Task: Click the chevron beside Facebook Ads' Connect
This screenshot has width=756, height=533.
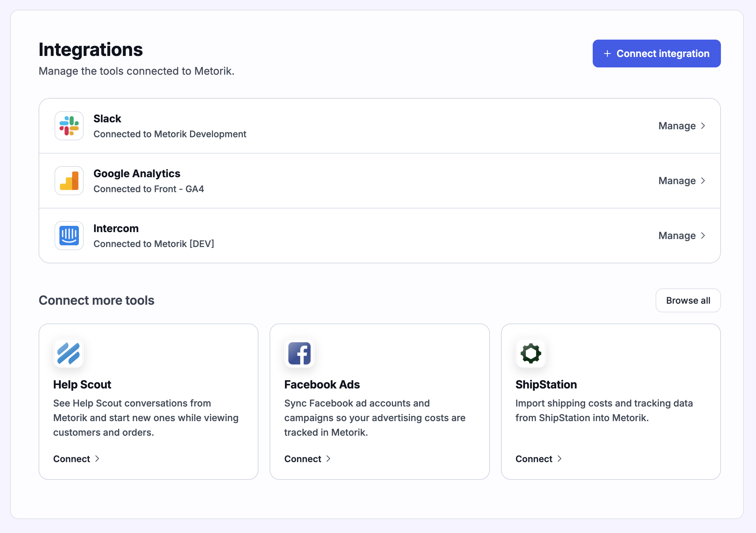Action: coord(328,459)
